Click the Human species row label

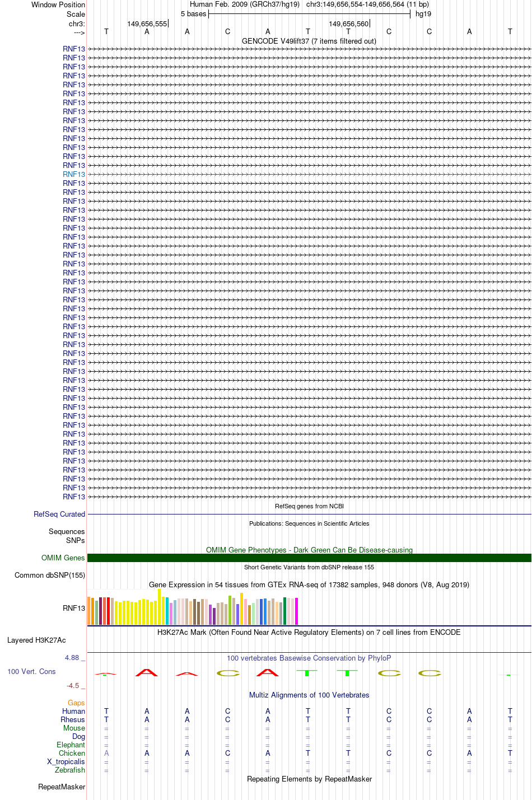click(x=73, y=711)
